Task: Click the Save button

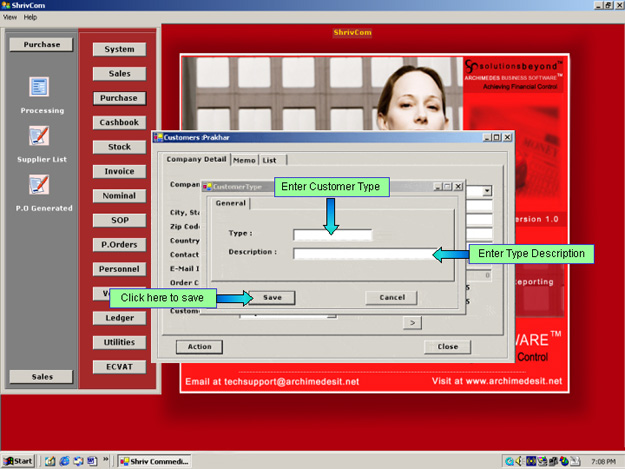Action: pyautogui.click(x=272, y=297)
